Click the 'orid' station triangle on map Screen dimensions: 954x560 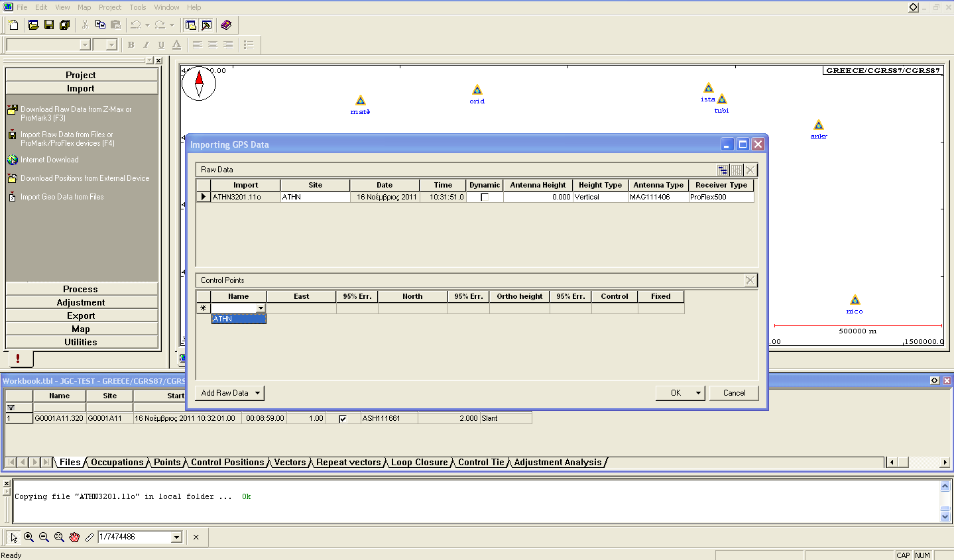(x=477, y=90)
